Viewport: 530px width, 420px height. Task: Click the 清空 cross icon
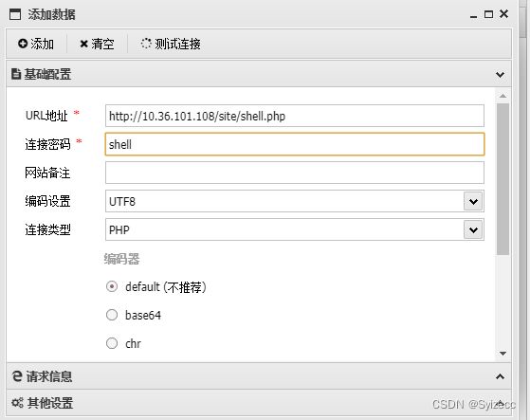click(x=83, y=44)
